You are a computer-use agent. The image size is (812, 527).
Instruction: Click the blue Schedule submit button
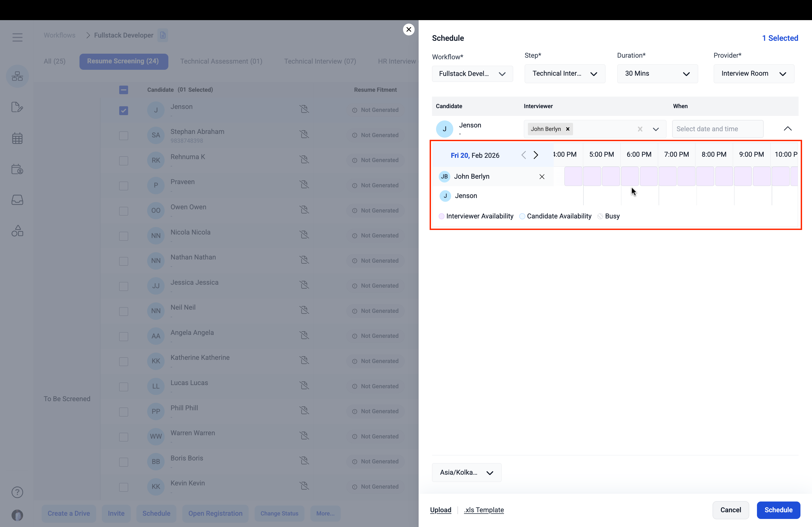coord(778,510)
